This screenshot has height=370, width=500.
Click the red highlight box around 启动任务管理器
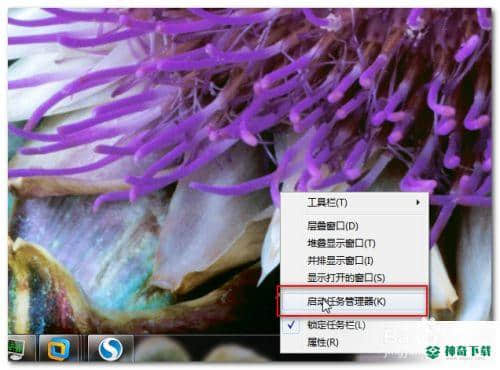point(352,301)
